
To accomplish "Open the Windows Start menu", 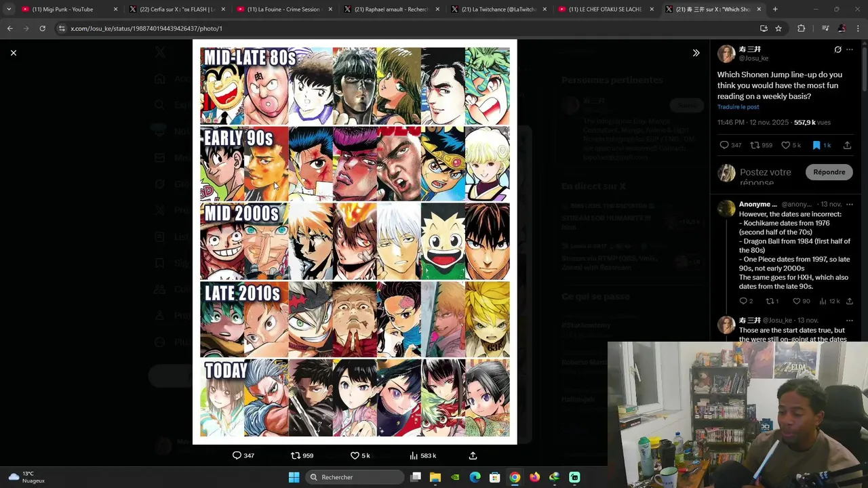I will [x=294, y=477].
